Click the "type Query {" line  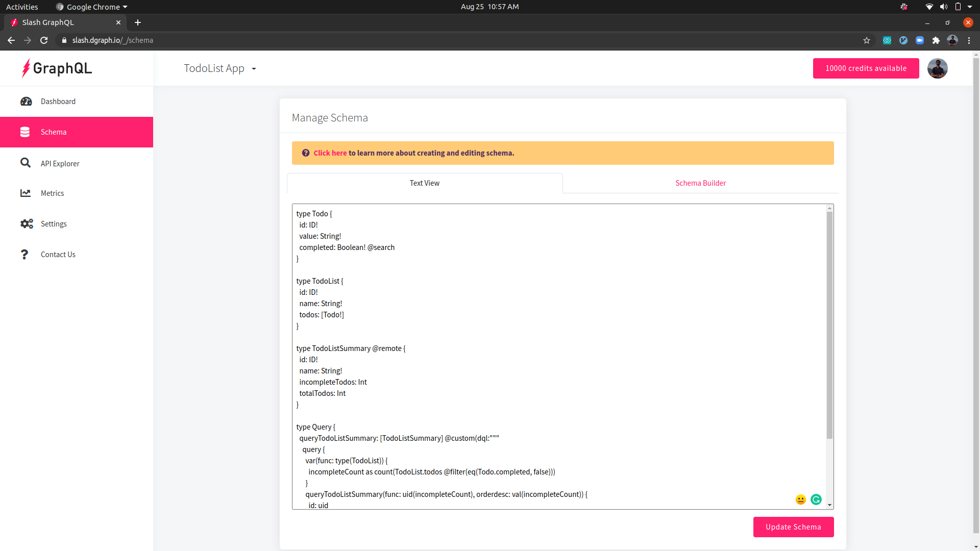tap(315, 427)
